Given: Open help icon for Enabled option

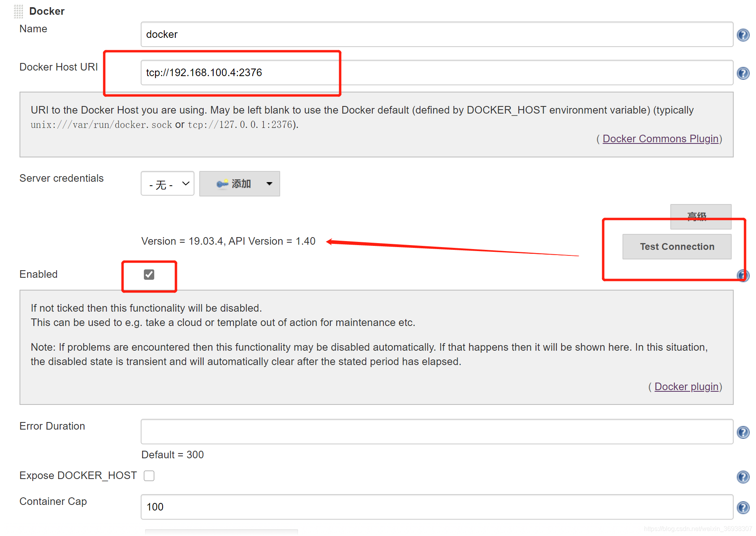Looking at the screenshot, I should [743, 275].
